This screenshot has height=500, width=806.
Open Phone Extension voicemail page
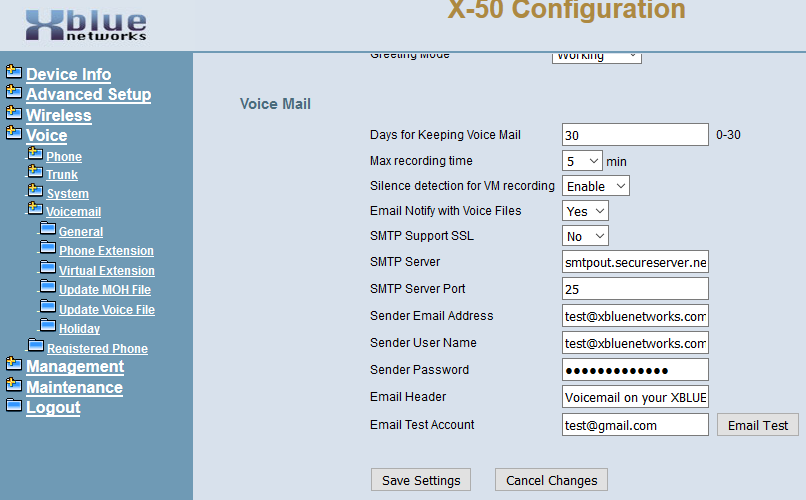(x=106, y=251)
